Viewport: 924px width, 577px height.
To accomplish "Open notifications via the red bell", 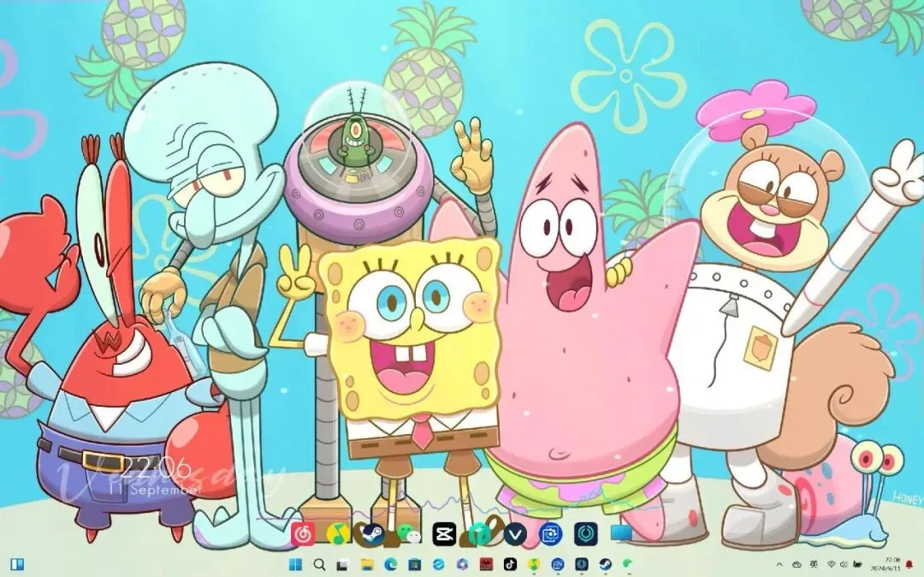I will [x=909, y=565].
